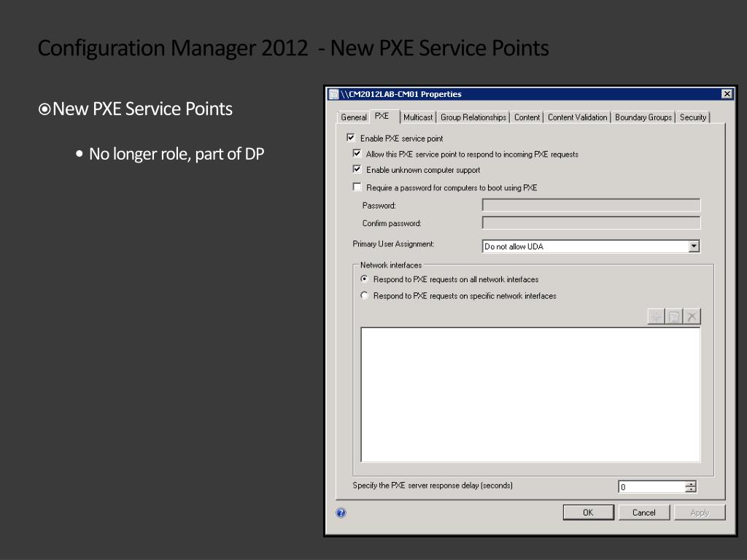Screen dimensions: 747x560
Task: Open the Boundary Groups tab
Action: point(643,117)
